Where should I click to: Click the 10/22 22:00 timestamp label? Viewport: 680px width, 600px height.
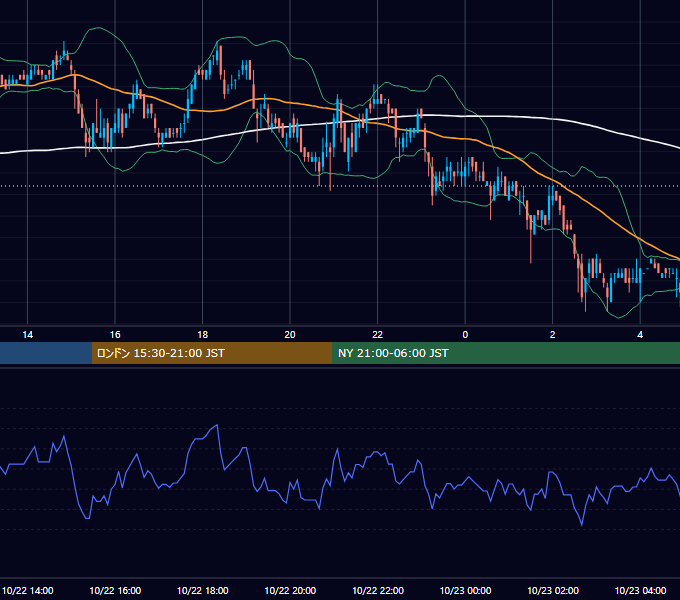378,590
